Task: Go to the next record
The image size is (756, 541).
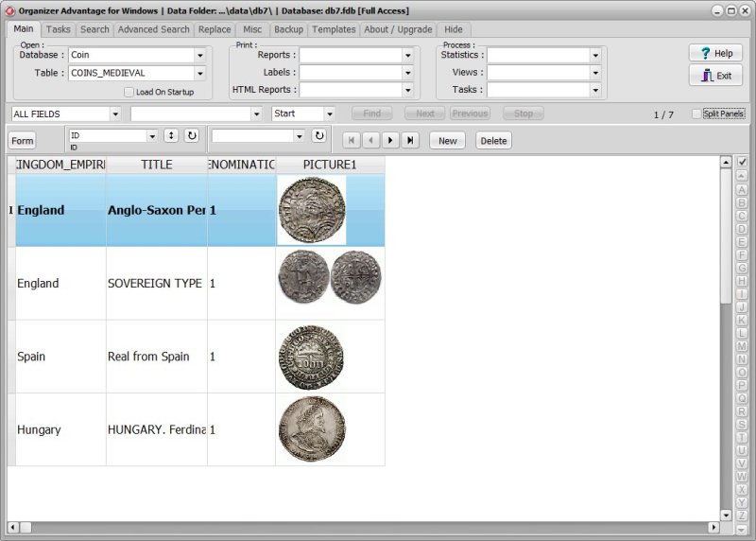Action: tap(390, 140)
